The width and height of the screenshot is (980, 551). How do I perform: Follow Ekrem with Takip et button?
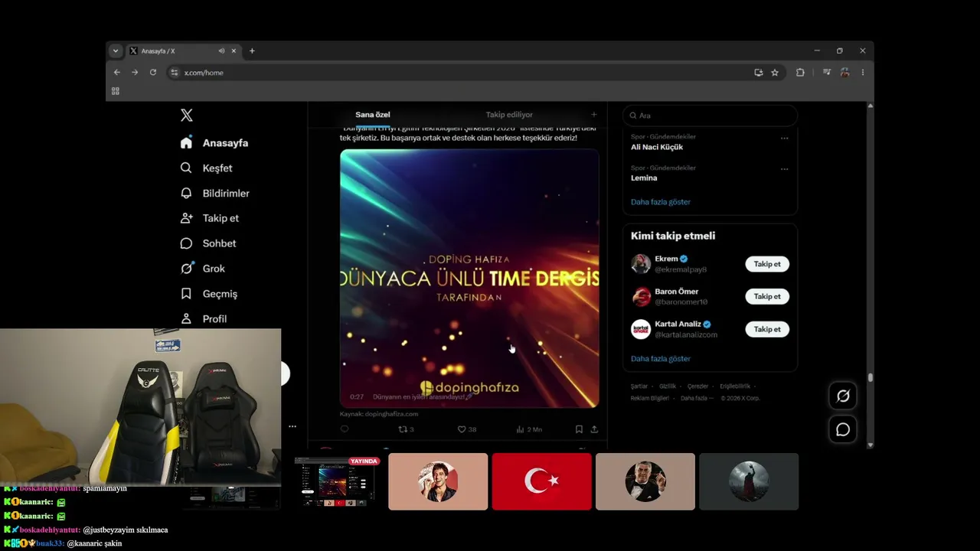tap(767, 264)
